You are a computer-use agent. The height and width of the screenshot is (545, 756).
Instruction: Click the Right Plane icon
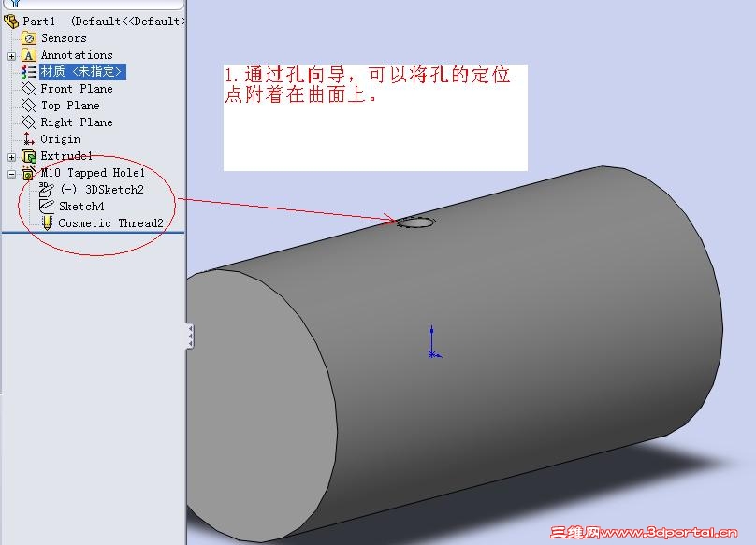pyautogui.click(x=28, y=122)
